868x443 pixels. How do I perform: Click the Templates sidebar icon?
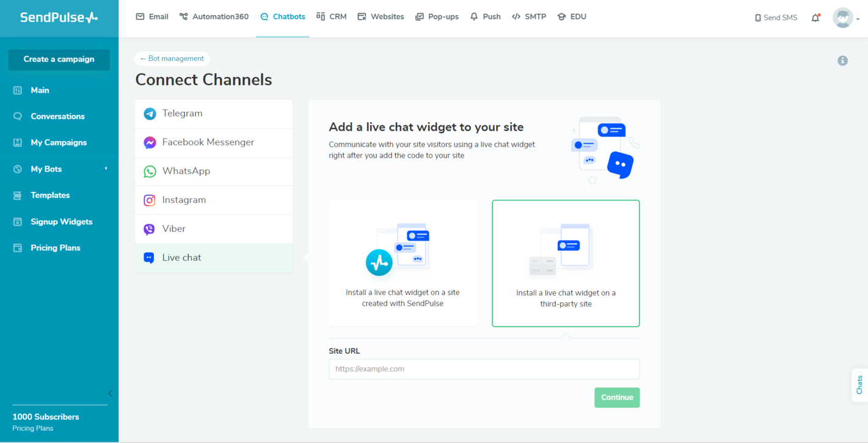click(x=18, y=196)
